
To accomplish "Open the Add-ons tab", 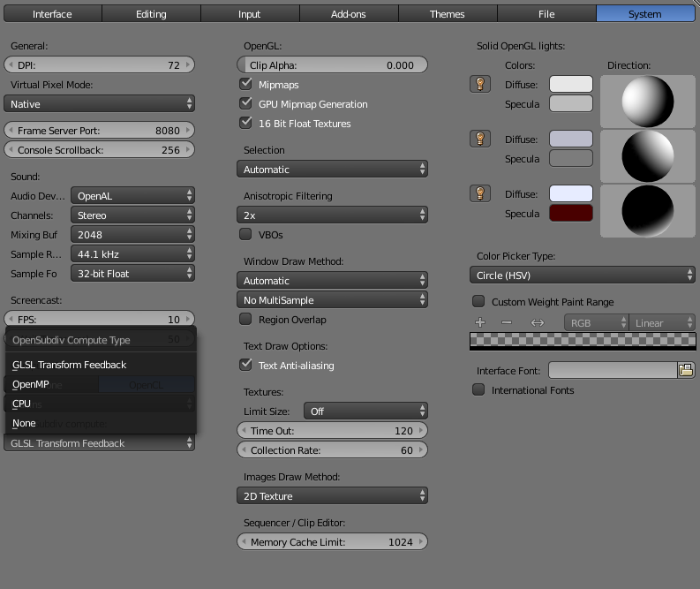I will (x=348, y=14).
